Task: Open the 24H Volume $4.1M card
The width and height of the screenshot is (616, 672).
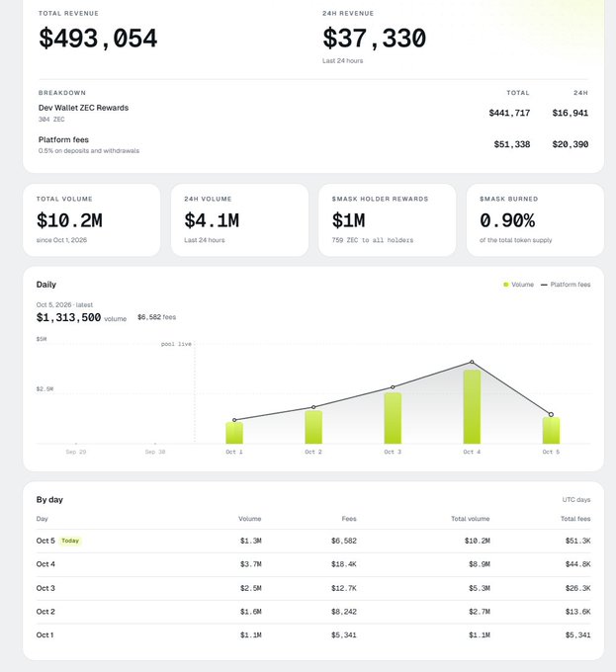Action: (x=239, y=220)
